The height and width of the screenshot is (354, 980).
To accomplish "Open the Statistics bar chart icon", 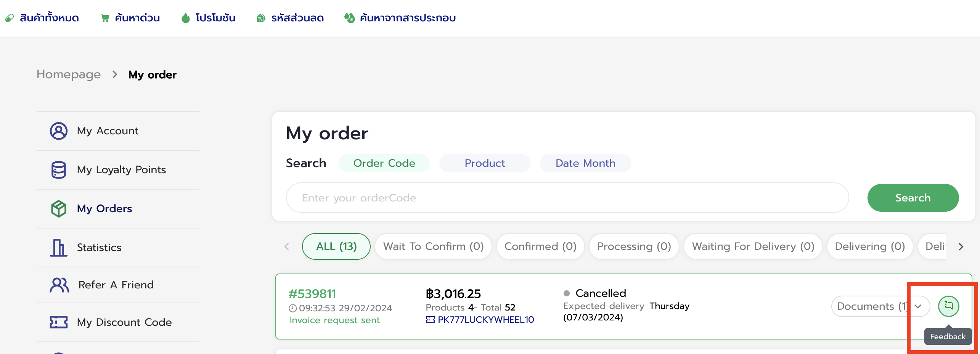I will pos(58,248).
